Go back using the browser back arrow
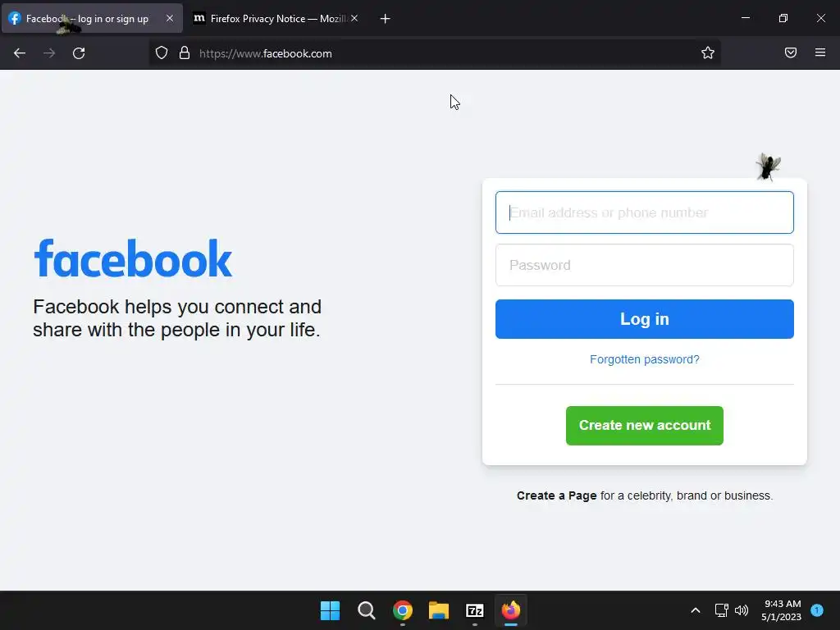 coord(20,53)
